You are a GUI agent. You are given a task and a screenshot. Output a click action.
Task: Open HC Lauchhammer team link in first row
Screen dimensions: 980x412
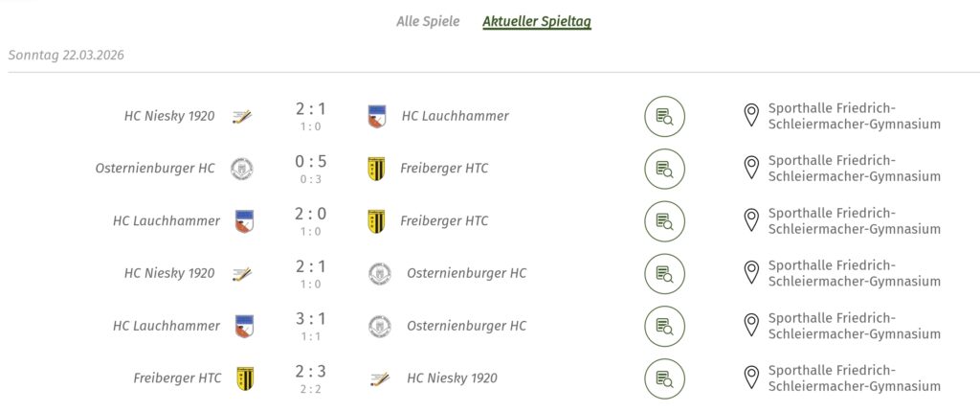[x=455, y=116]
